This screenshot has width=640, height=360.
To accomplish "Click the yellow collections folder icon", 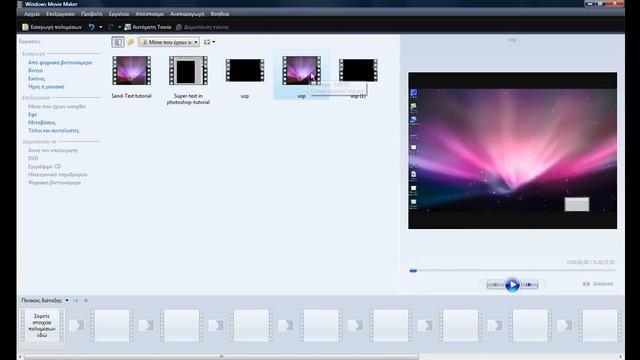I will (131, 42).
